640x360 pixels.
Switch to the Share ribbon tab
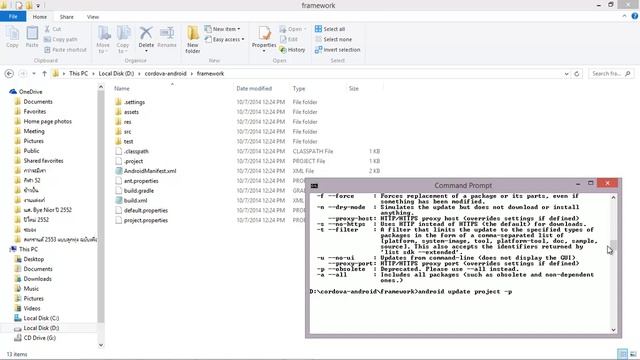pyautogui.click(x=67, y=17)
